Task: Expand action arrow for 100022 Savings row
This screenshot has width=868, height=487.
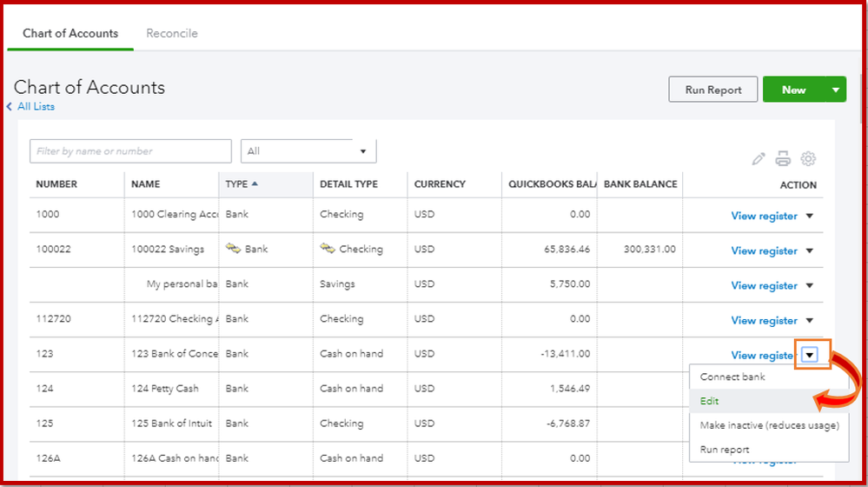Action: coord(809,251)
